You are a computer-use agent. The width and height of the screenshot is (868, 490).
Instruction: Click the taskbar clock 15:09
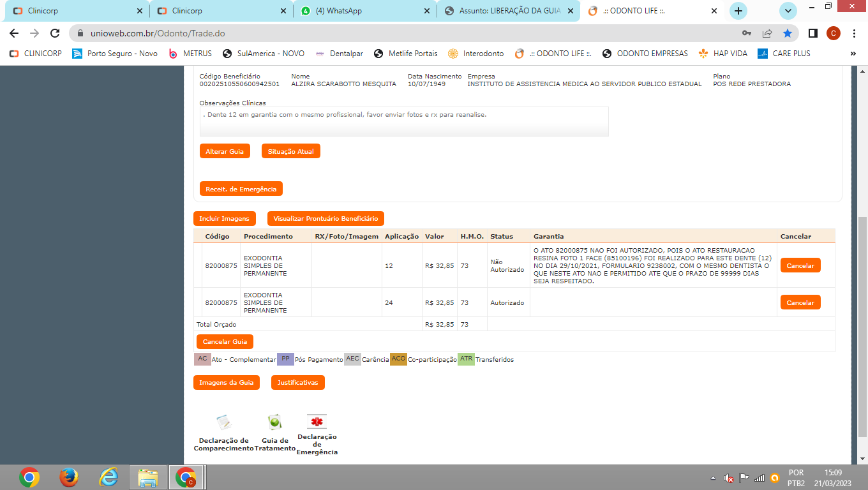(x=833, y=473)
